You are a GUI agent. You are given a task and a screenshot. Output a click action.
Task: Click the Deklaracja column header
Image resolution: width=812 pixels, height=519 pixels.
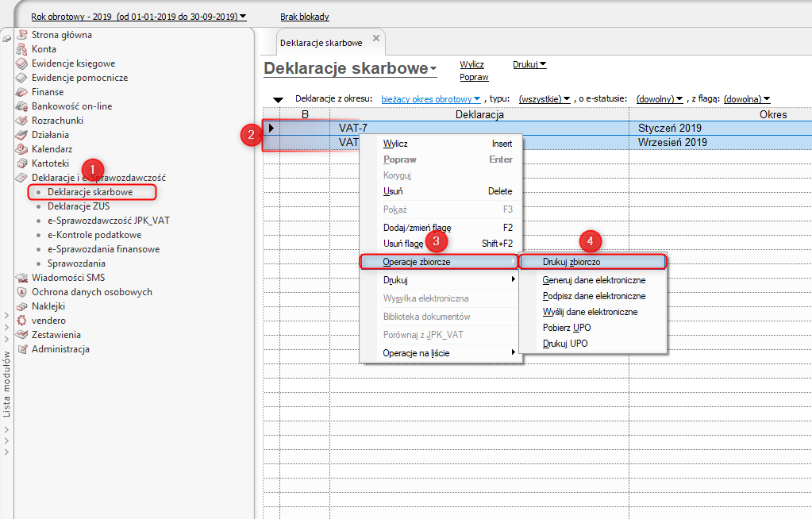[x=479, y=114]
